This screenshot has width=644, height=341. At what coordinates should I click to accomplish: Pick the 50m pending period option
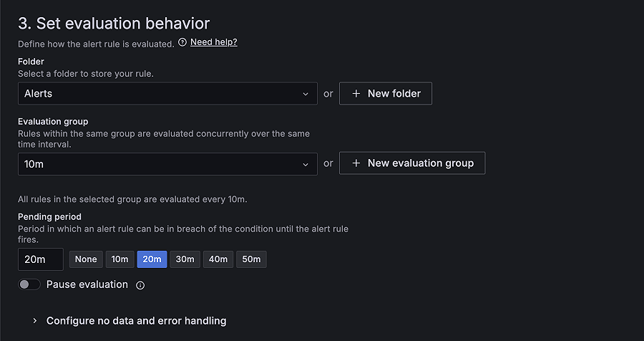pos(251,259)
